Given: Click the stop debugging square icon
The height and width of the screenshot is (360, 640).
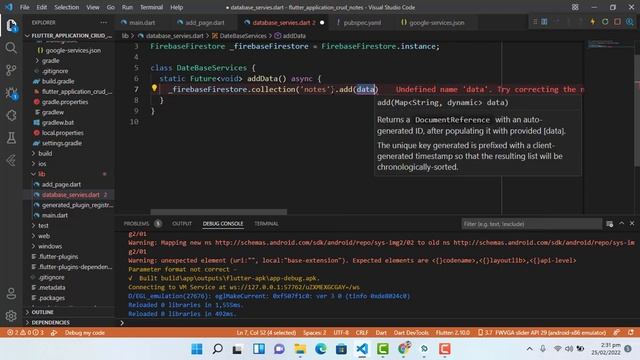Looking at the screenshot, I should click(617, 22).
